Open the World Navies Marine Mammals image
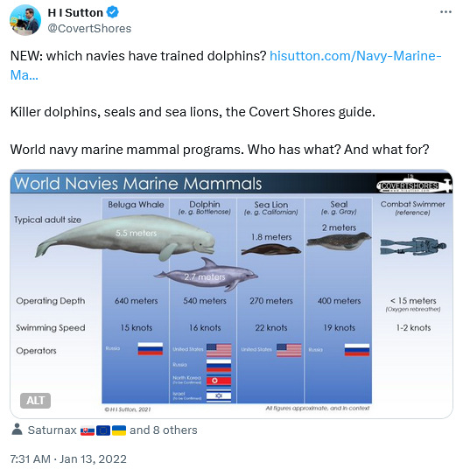This screenshot has width=456, height=476. coord(231,293)
